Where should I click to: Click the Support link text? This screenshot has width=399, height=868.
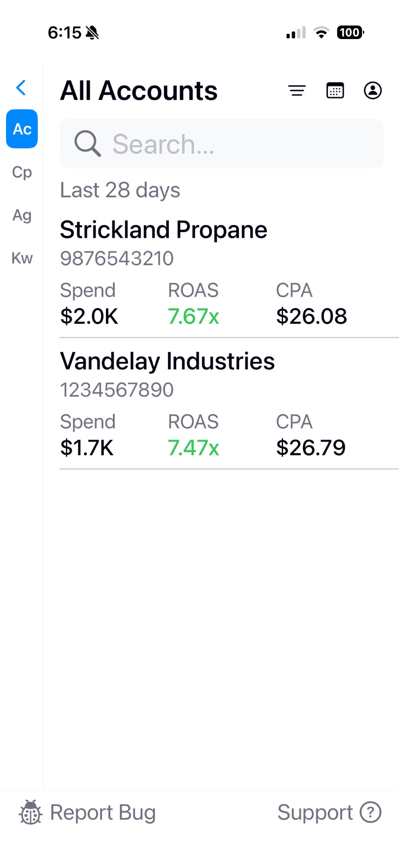(315, 812)
